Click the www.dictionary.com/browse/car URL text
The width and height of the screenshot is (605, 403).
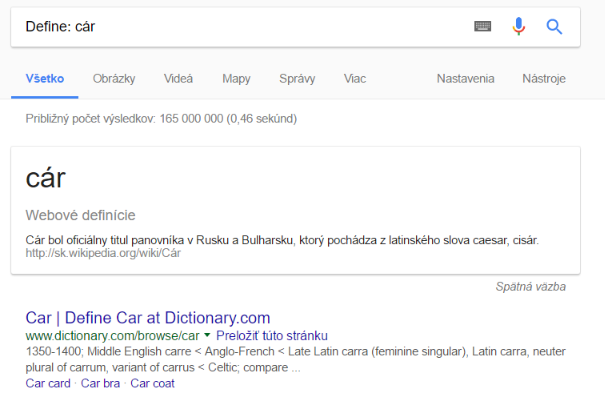point(113,336)
